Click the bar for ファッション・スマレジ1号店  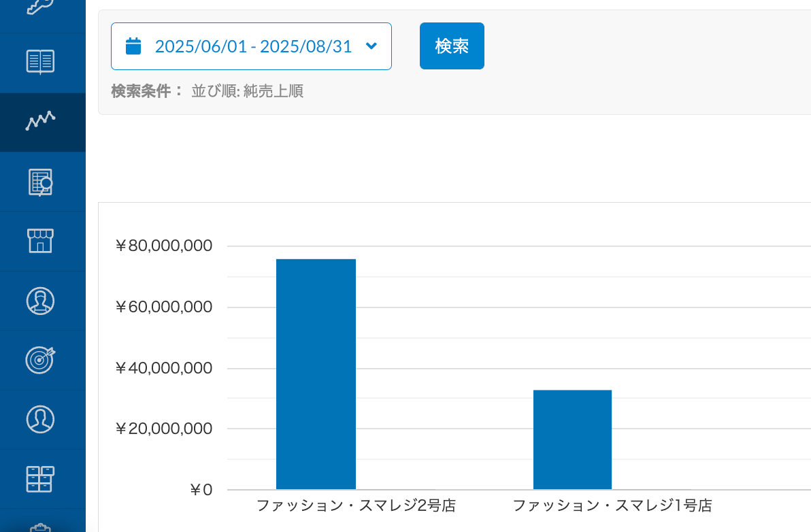pyautogui.click(x=572, y=439)
